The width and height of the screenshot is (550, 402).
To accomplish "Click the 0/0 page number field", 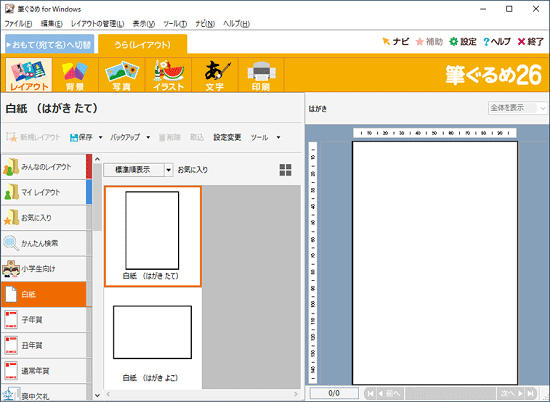I will coord(334,393).
